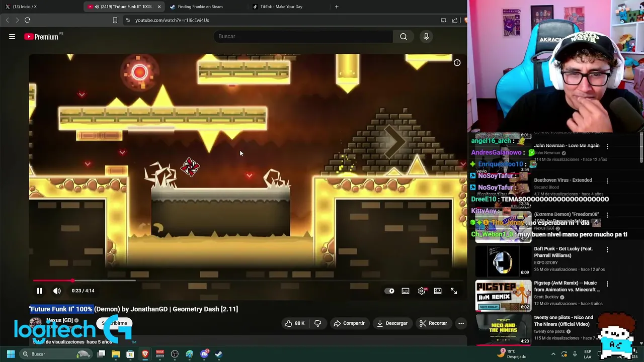Open options for Extreme Demon Freedom08 video
Screen dimensions: 644x362
coord(607,215)
